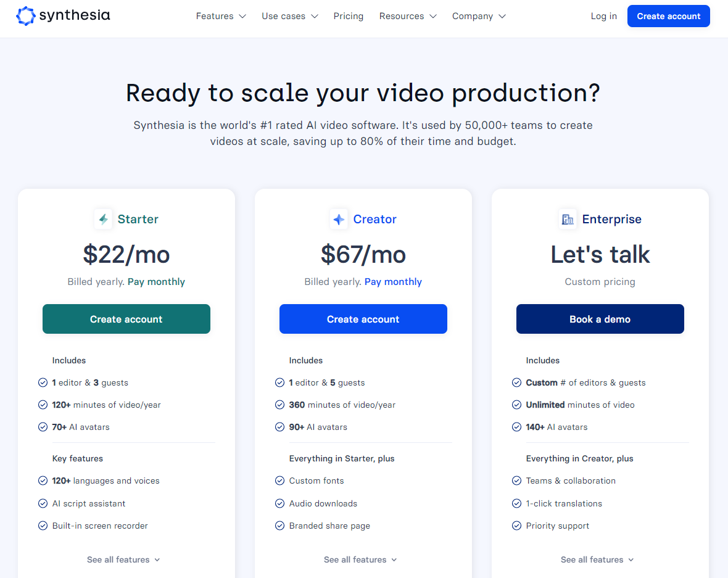Click the 'Starter' plan title
Screen dimensions: 728x578
tap(138, 219)
